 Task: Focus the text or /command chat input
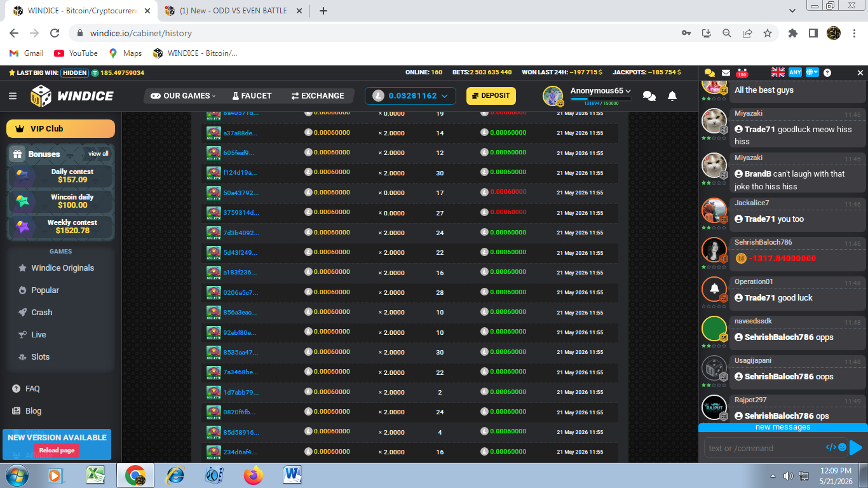764,448
